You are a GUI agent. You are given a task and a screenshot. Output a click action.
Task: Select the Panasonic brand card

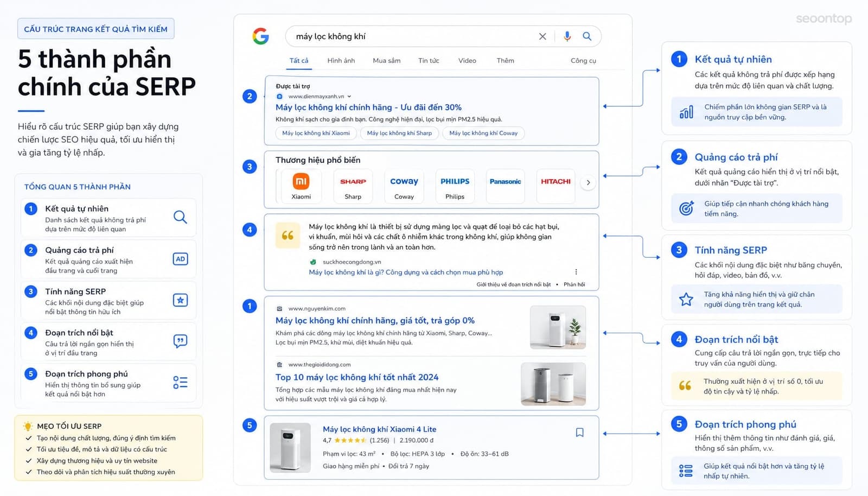coord(506,186)
